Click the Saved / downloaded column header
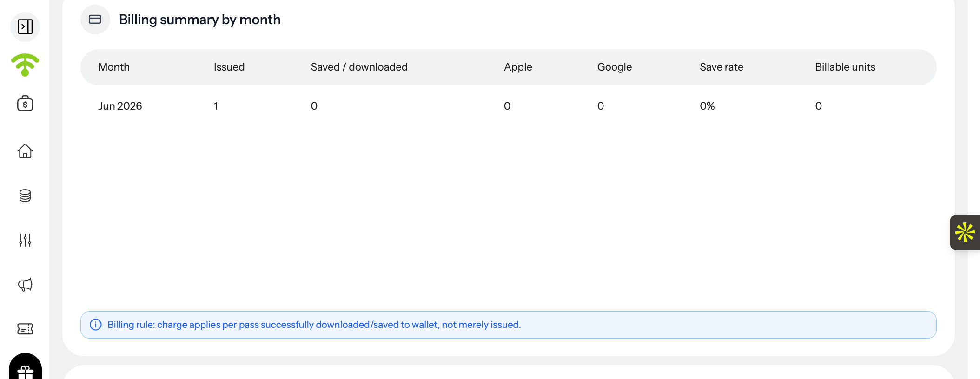The height and width of the screenshot is (379, 980). pos(359,67)
